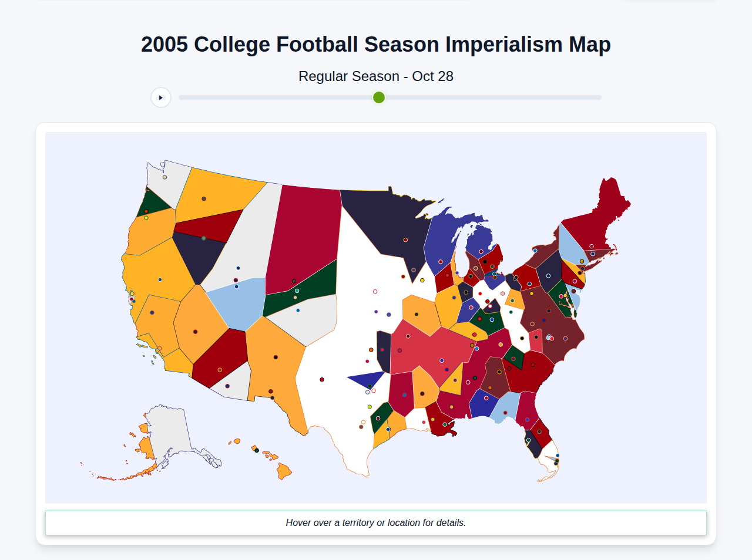
Task: Click the 'Regular Season - Oct 28' label
Action: (375, 76)
